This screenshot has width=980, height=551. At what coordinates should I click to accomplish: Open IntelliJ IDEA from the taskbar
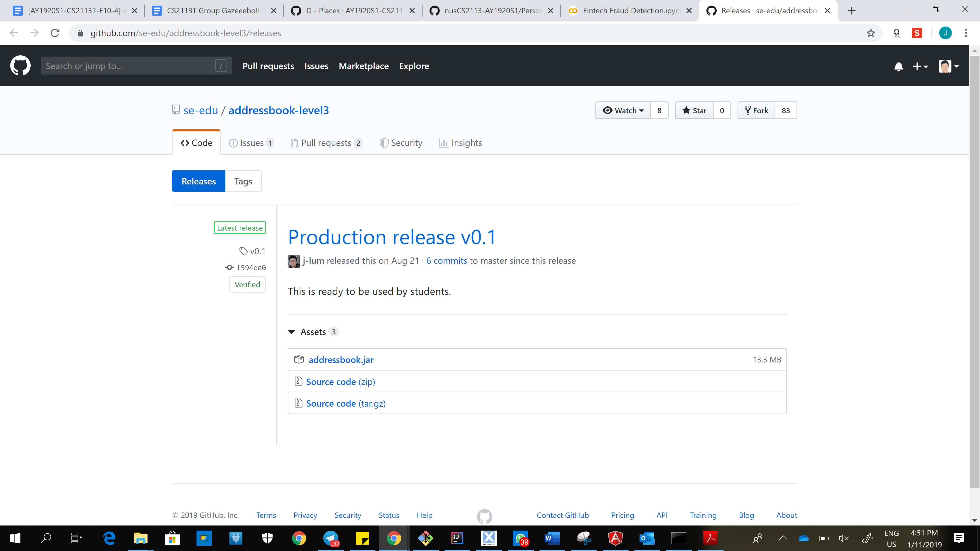457,538
